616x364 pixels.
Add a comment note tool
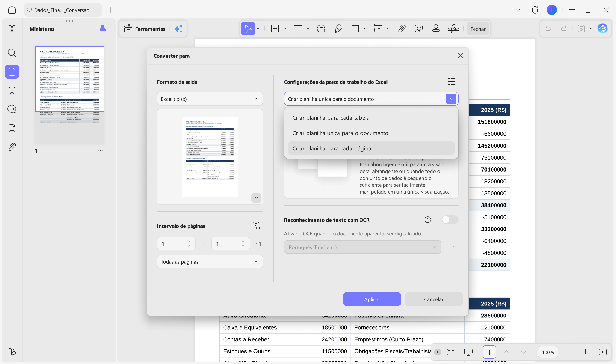(321, 29)
